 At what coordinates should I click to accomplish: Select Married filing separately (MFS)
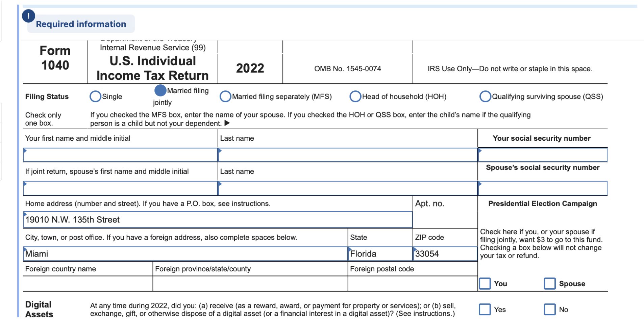(225, 97)
